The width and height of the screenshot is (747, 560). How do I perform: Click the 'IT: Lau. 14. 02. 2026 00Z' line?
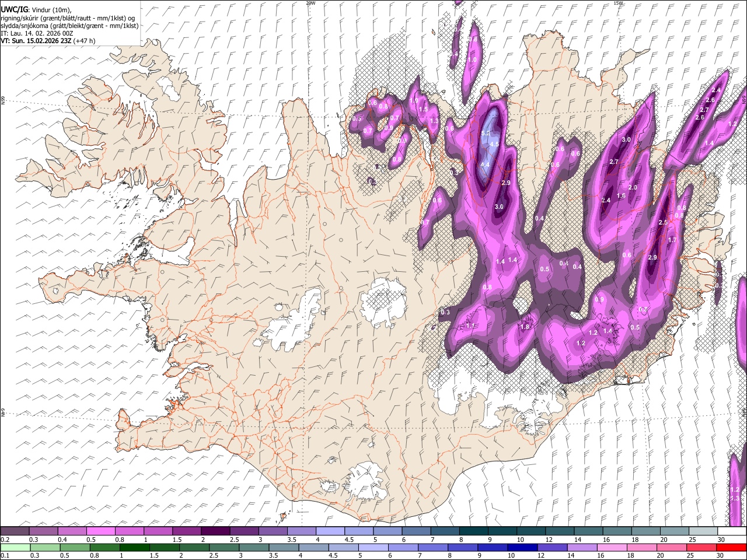click(37, 33)
